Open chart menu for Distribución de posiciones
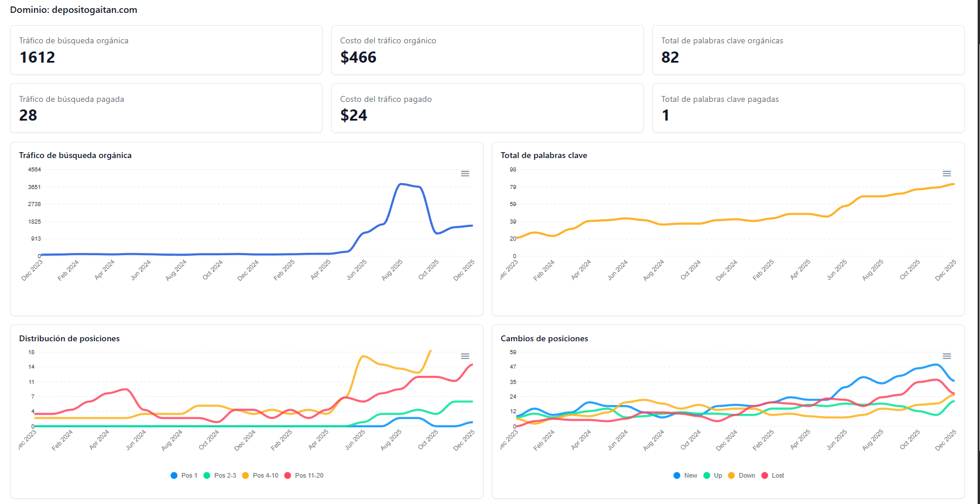980x504 pixels. point(465,356)
